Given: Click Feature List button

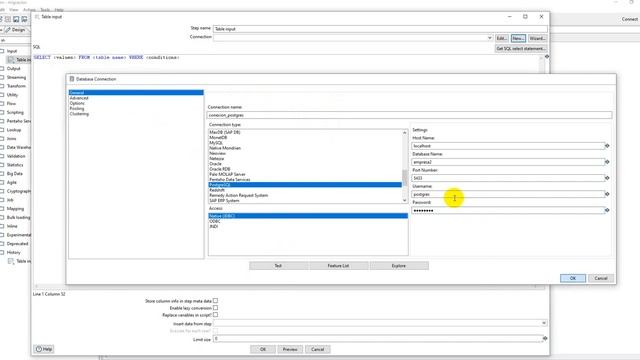Looking at the screenshot, I should click(x=338, y=266).
